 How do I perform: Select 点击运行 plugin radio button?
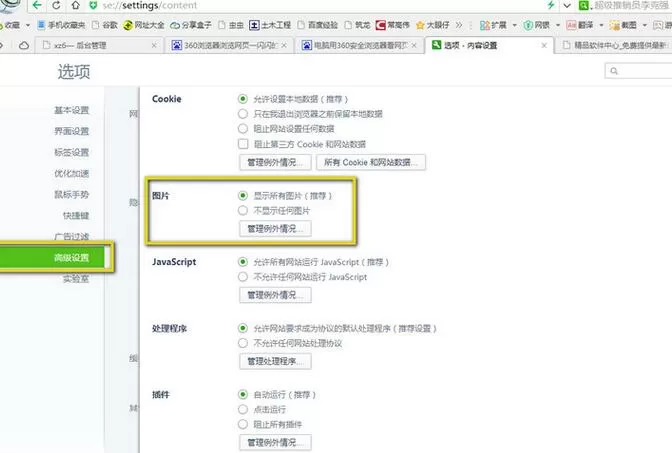(x=243, y=409)
